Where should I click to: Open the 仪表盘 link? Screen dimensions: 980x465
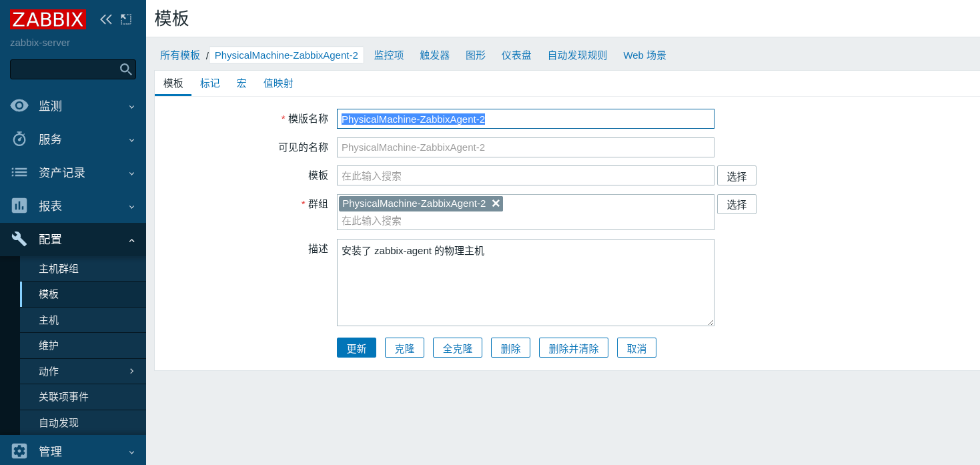point(516,55)
